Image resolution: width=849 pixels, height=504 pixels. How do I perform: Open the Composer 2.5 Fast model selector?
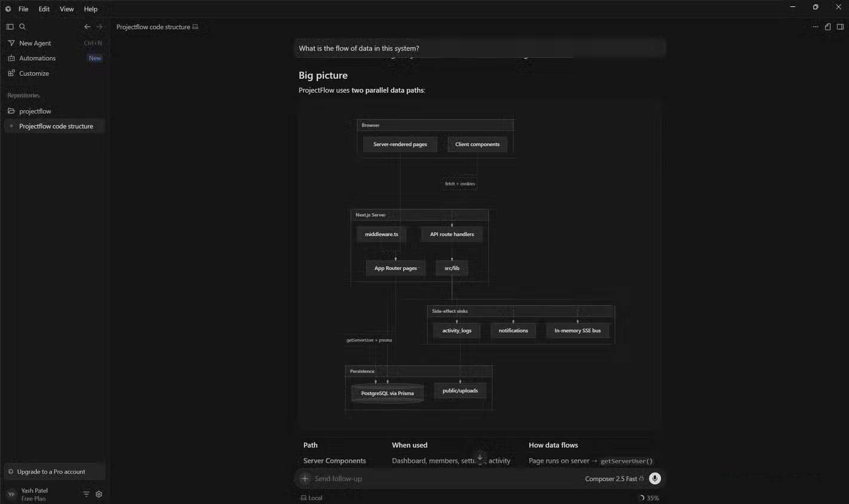point(614,478)
